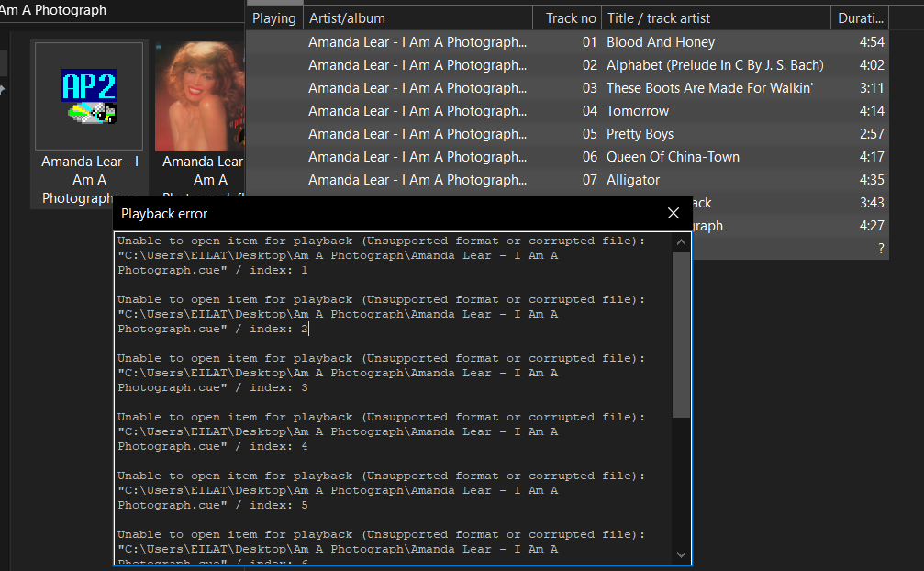Sort playlist by the Playing column header
The height and width of the screenshot is (571, 924).
(274, 18)
